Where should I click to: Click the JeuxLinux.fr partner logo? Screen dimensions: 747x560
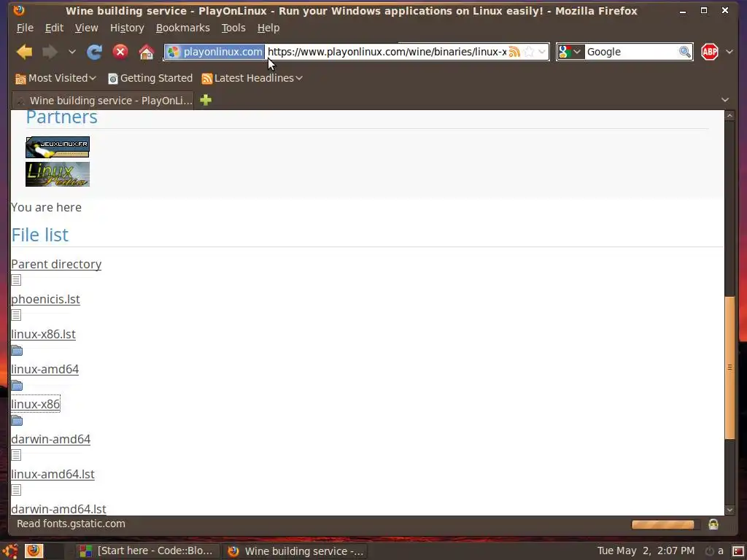58,147
